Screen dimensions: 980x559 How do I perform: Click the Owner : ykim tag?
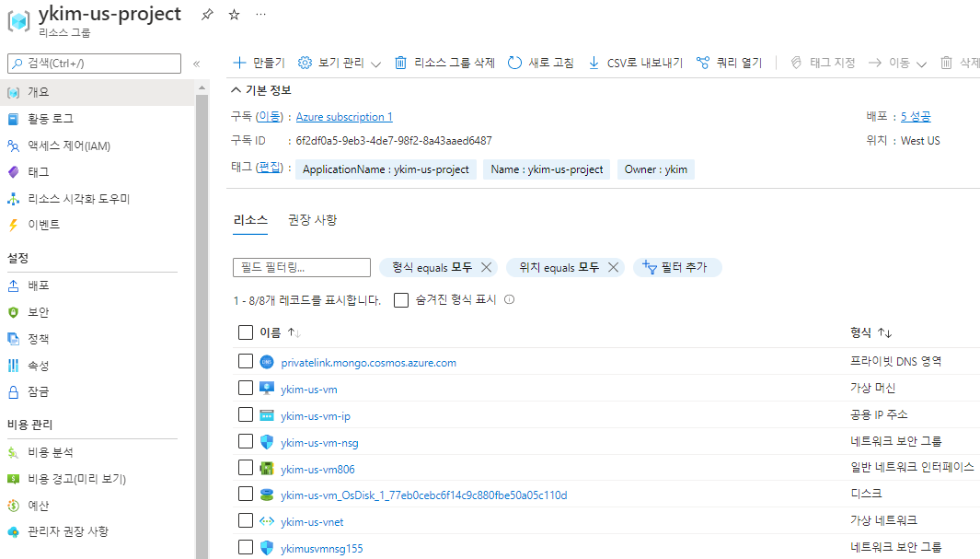pos(656,169)
